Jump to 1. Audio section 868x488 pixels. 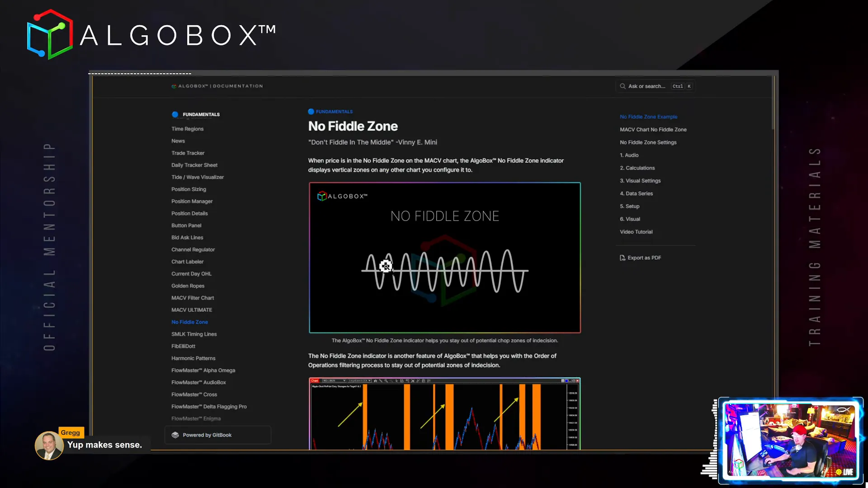(629, 155)
